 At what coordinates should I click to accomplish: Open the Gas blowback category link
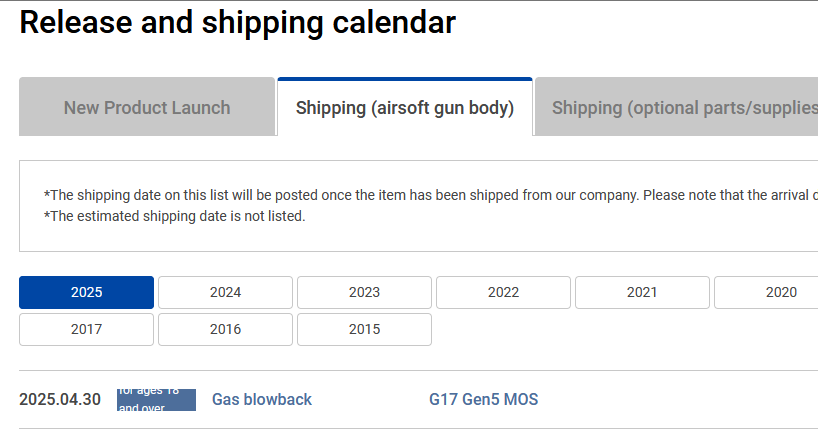click(262, 399)
